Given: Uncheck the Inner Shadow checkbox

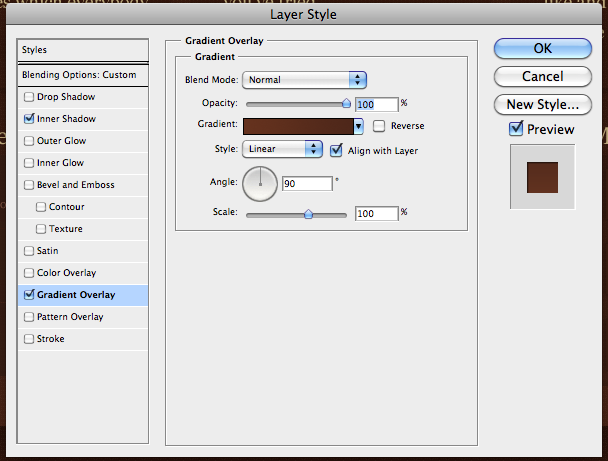Looking at the screenshot, I should tap(29, 119).
